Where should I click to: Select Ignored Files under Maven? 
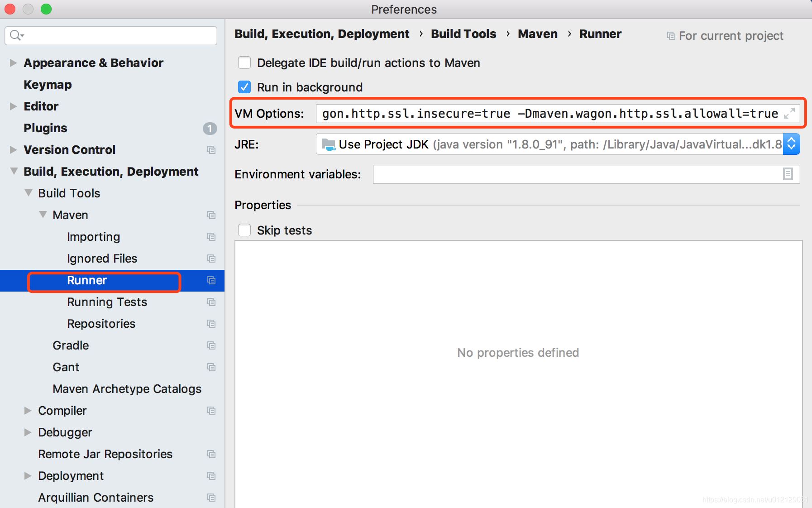click(102, 259)
